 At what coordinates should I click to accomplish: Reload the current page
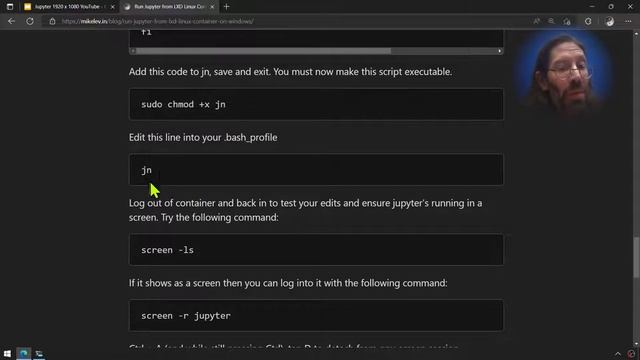(x=30, y=21)
